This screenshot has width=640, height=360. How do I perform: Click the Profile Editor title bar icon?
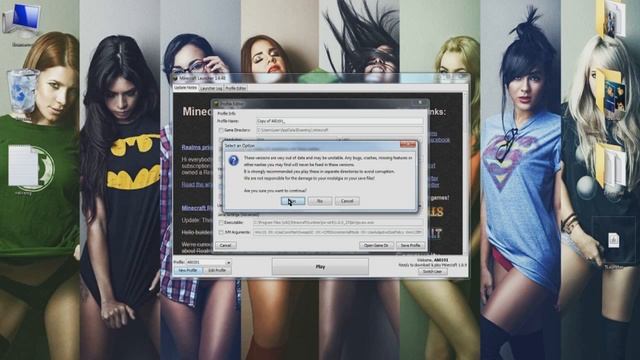(217, 104)
